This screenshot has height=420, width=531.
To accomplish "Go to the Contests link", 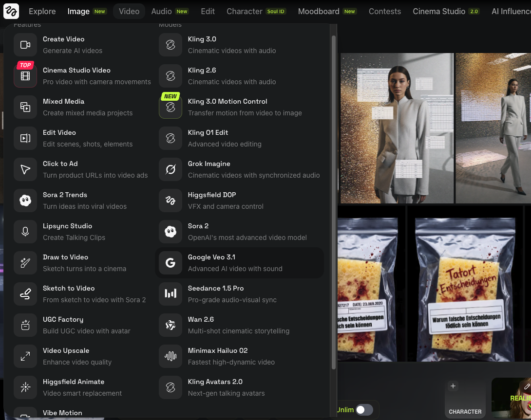I will coord(384,11).
